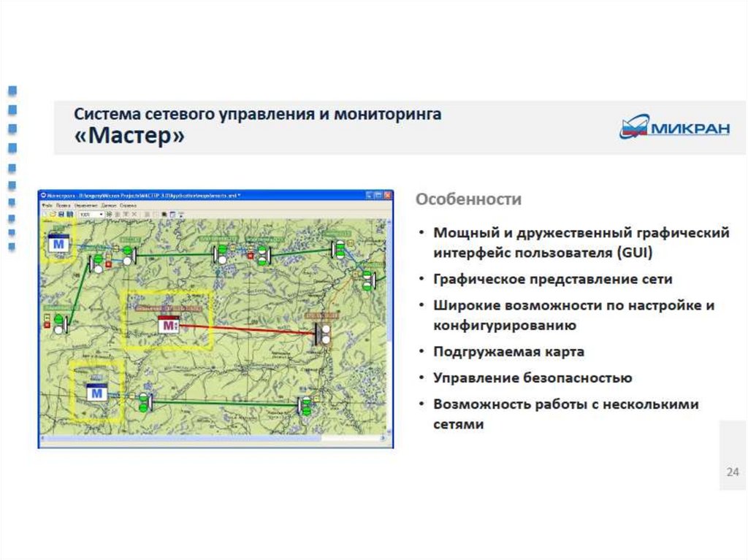Image resolution: width=748 pixels, height=560 pixels.
Task: Click the New document icon in the toolbar
Action: pyautogui.click(x=45, y=215)
